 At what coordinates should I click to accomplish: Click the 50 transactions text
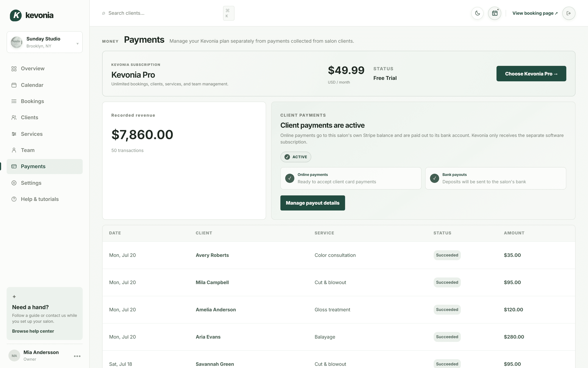pyautogui.click(x=127, y=150)
